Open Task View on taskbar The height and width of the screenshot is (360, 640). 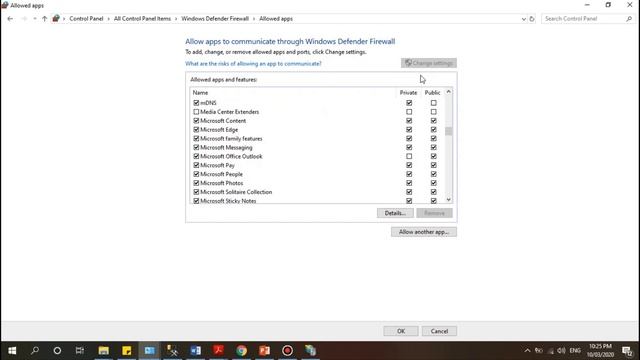[x=80, y=351]
